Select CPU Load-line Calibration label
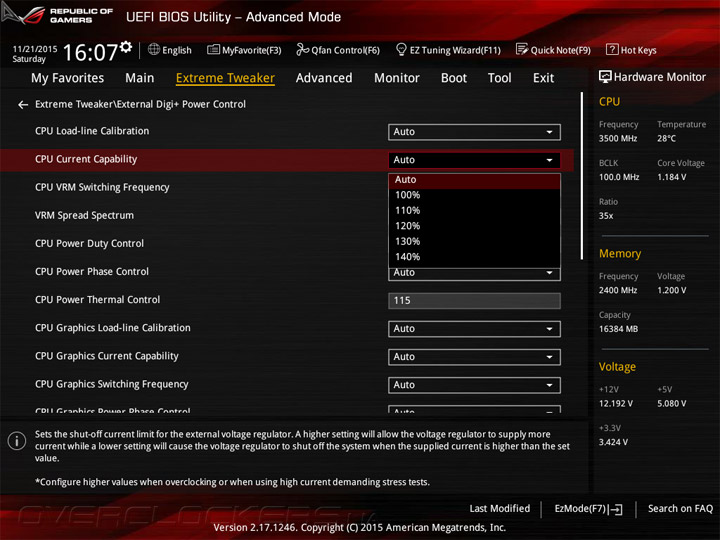Screen dimensions: 720x540 pyautogui.click(x=92, y=131)
